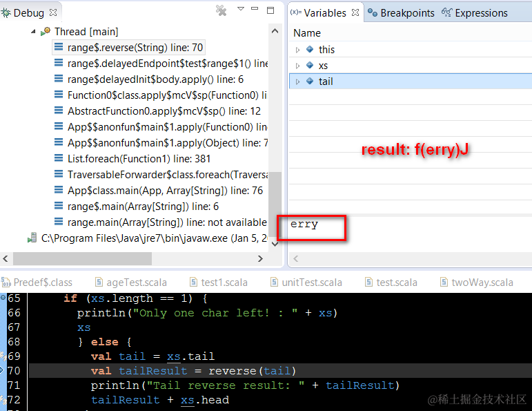
Task: Select the javaw.exe process entry
Action: [154, 238]
